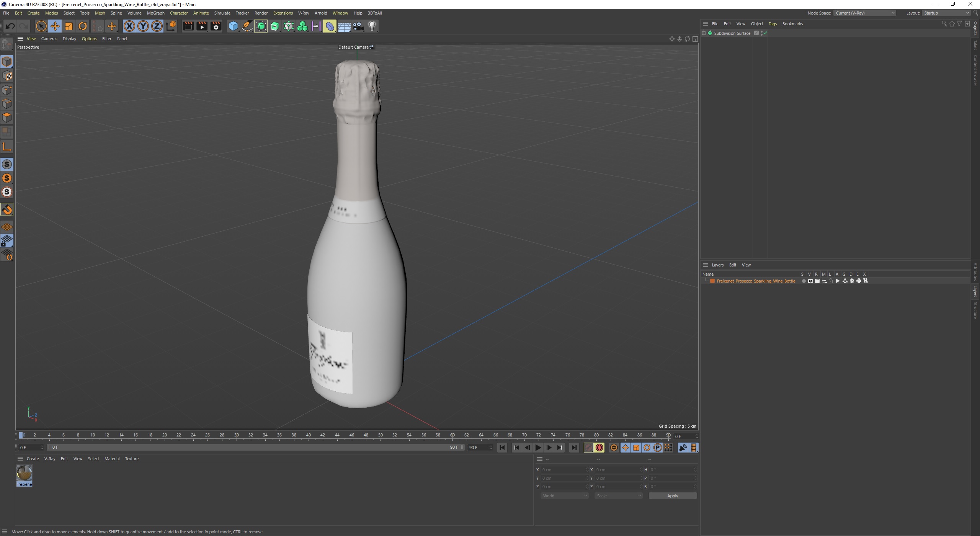Expand the Subdivision Surface object tree
The image size is (980, 536).
click(704, 33)
